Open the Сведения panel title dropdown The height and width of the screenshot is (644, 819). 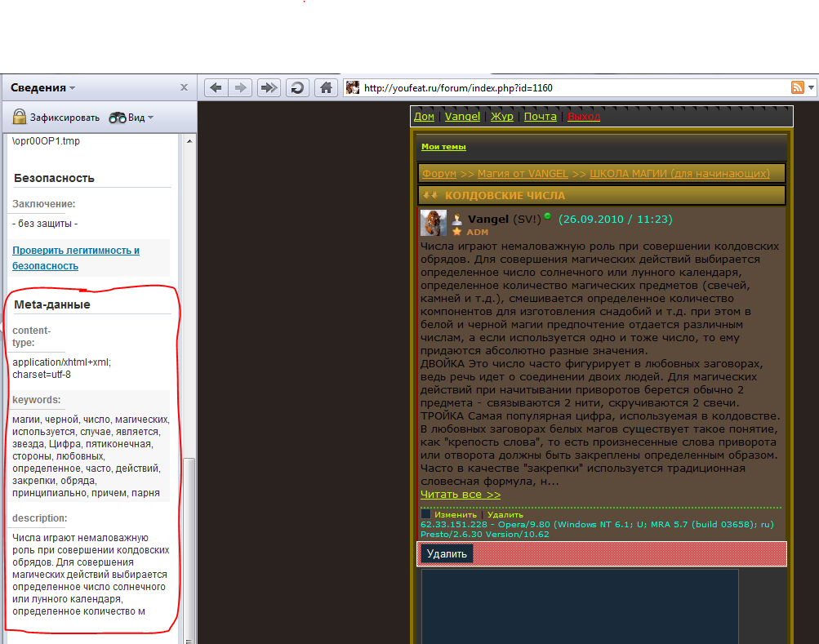point(72,88)
